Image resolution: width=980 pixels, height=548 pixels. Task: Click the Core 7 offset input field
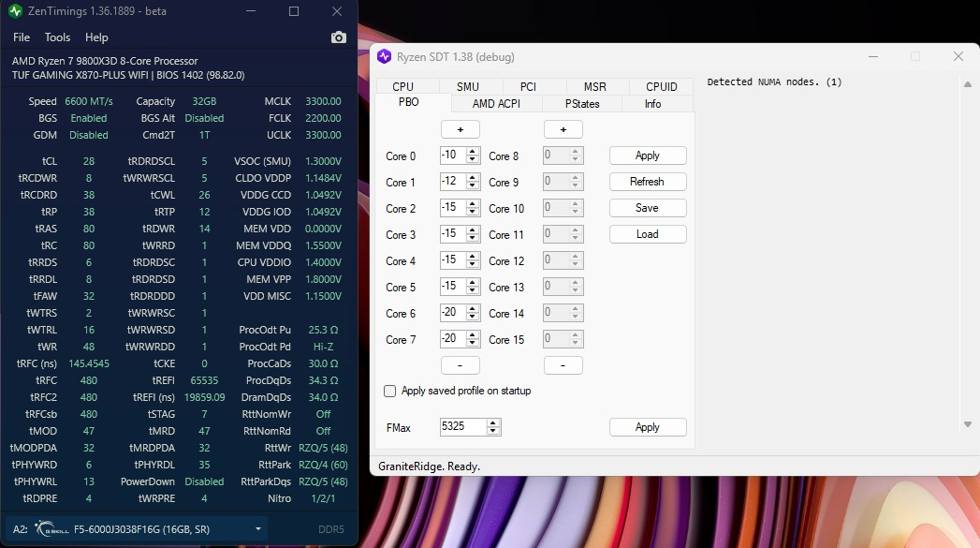pyautogui.click(x=453, y=339)
